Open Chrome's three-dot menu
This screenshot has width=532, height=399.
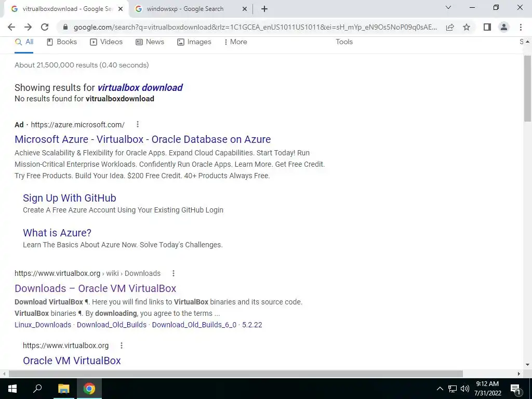point(521,27)
